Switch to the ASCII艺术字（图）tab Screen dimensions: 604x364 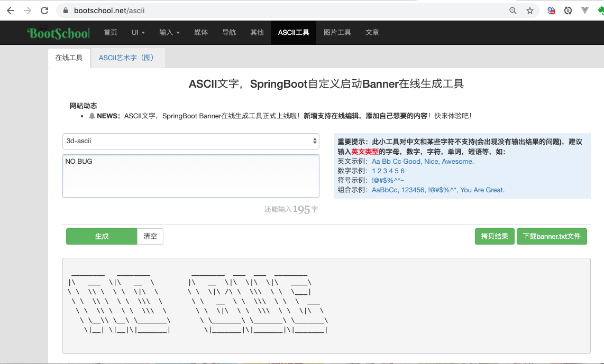127,58
